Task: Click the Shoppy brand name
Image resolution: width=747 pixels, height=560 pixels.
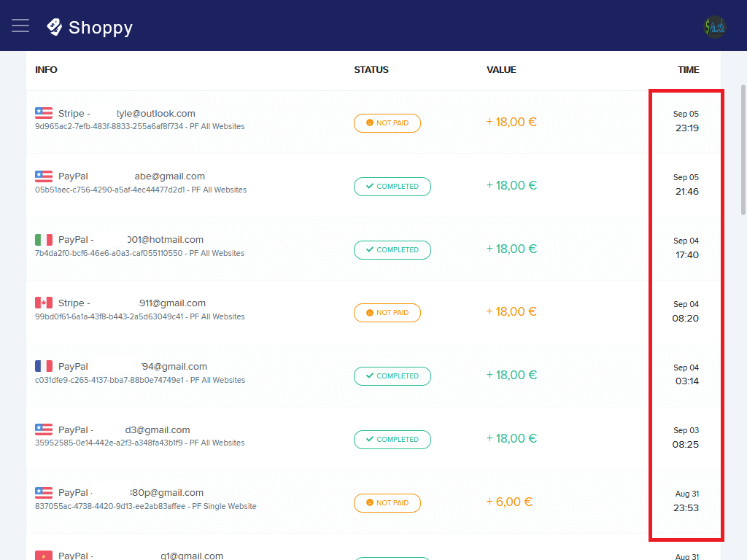Action: [101, 28]
